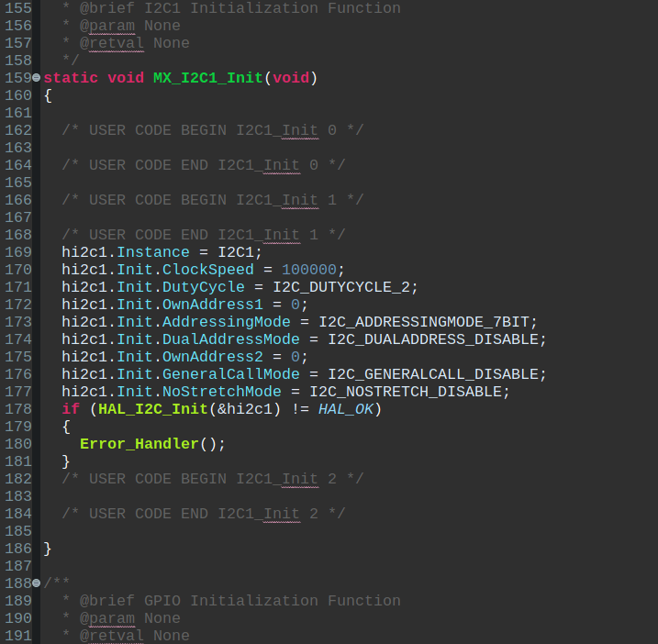Select the I2C_DUTYCYCLE_2 constant
Viewport: 658px width, 644px height.
[x=345, y=287]
